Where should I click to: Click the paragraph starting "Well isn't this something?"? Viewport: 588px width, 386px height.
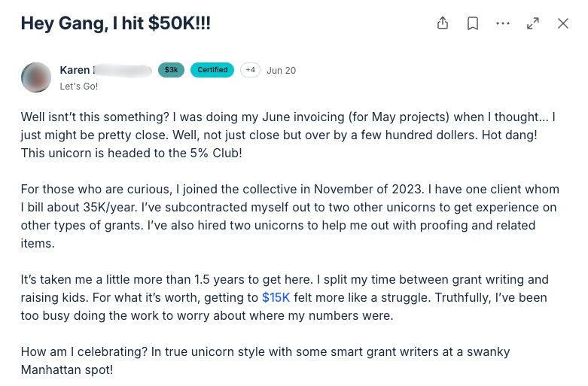286,135
